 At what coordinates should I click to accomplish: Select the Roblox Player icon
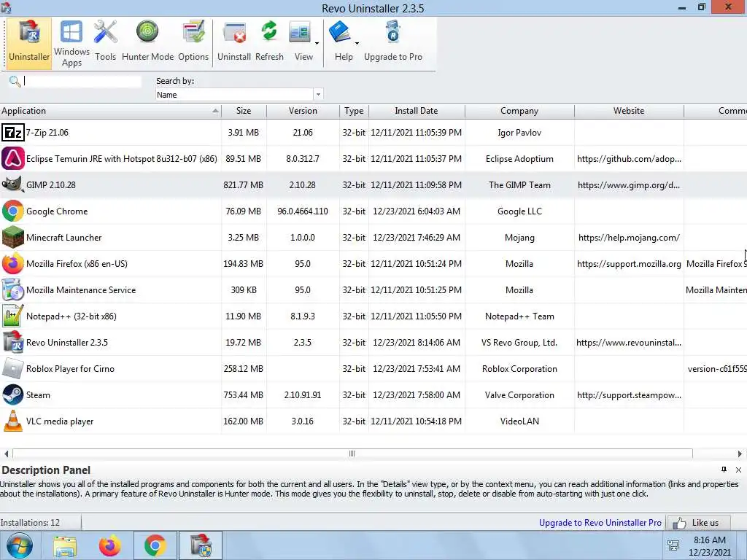[13, 368]
